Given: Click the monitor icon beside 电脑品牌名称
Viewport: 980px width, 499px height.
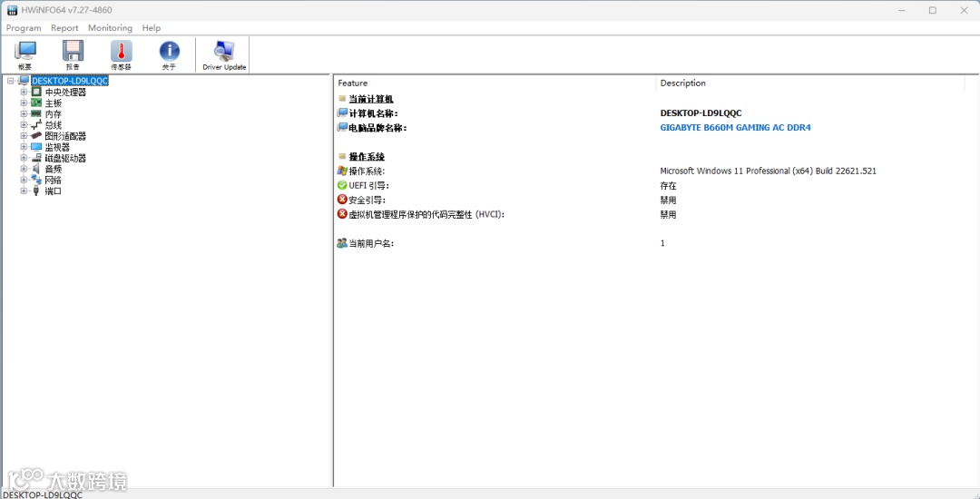Looking at the screenshot, I should (x=342, y=127).
